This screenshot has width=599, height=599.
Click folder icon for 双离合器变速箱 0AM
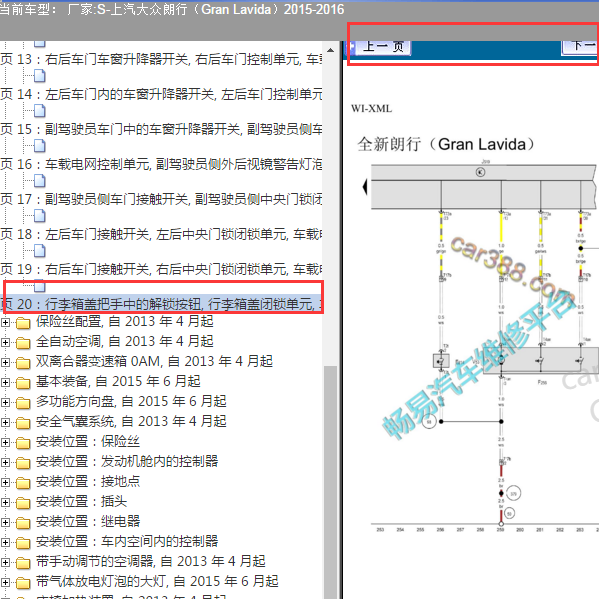pyautogui.click(x=23, y=363)
